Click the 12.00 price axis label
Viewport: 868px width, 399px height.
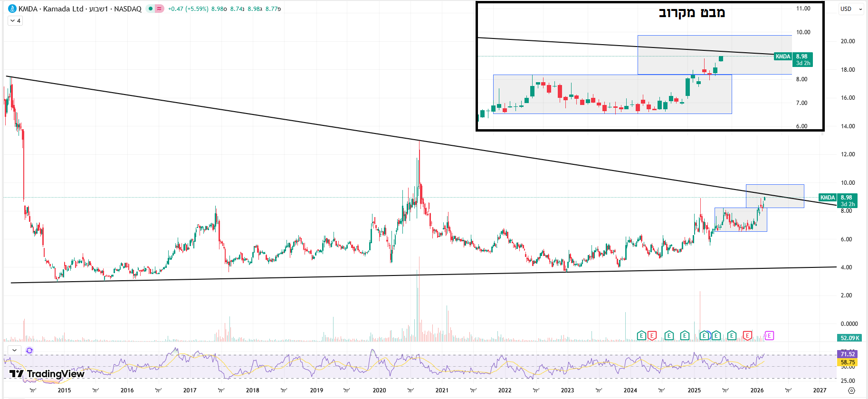pos(848,154)
